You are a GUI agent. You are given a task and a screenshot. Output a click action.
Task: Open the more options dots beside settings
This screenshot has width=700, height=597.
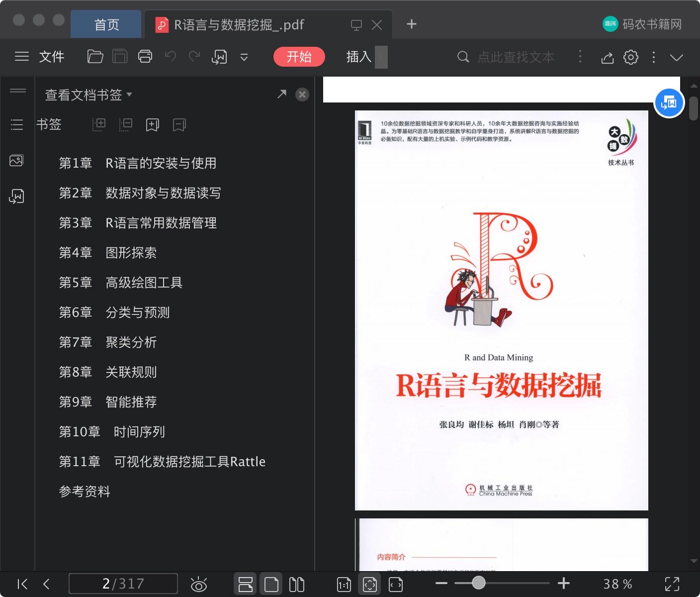coord(654,57)
